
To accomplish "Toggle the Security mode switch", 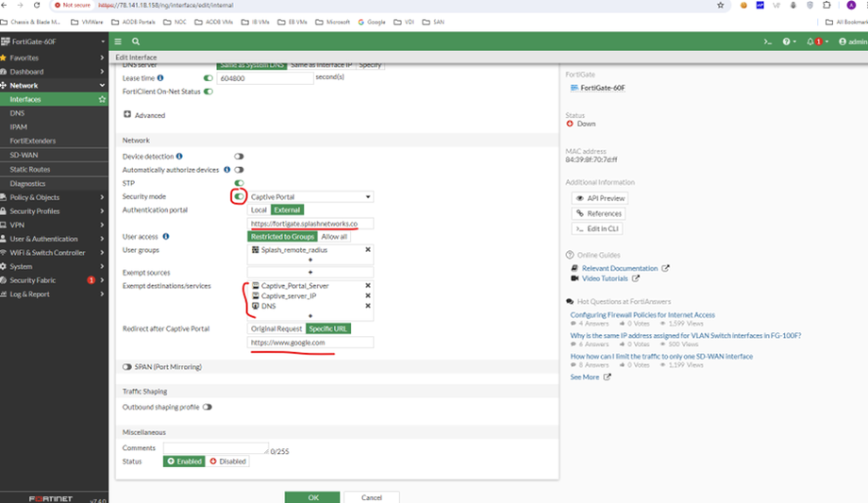I will (239, 196).
